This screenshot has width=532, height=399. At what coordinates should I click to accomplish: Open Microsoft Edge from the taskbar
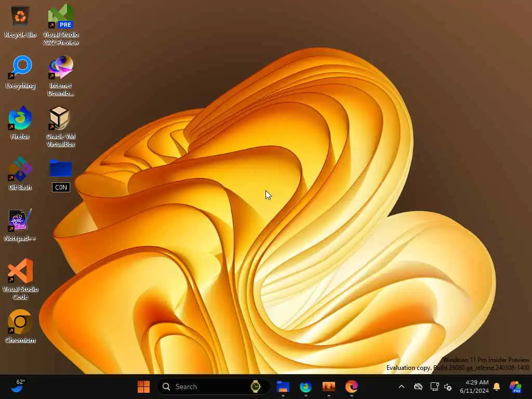click(x=352, y=387)
